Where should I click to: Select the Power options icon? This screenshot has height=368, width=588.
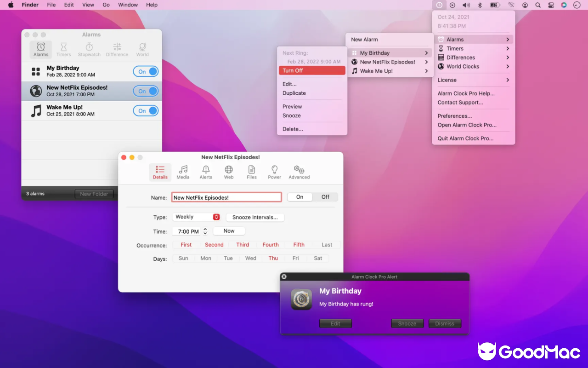point(274,172)
